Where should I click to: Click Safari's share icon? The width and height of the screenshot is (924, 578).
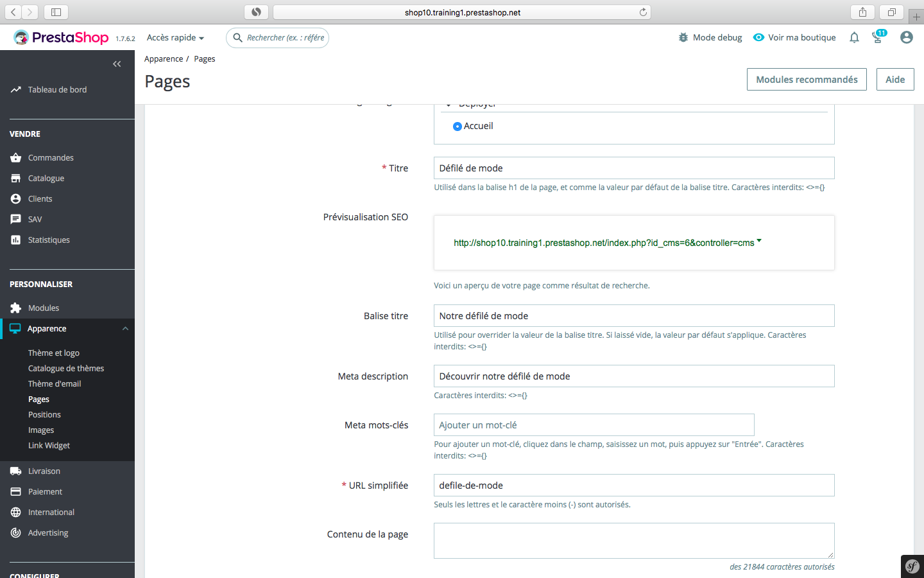coord(862,12)
